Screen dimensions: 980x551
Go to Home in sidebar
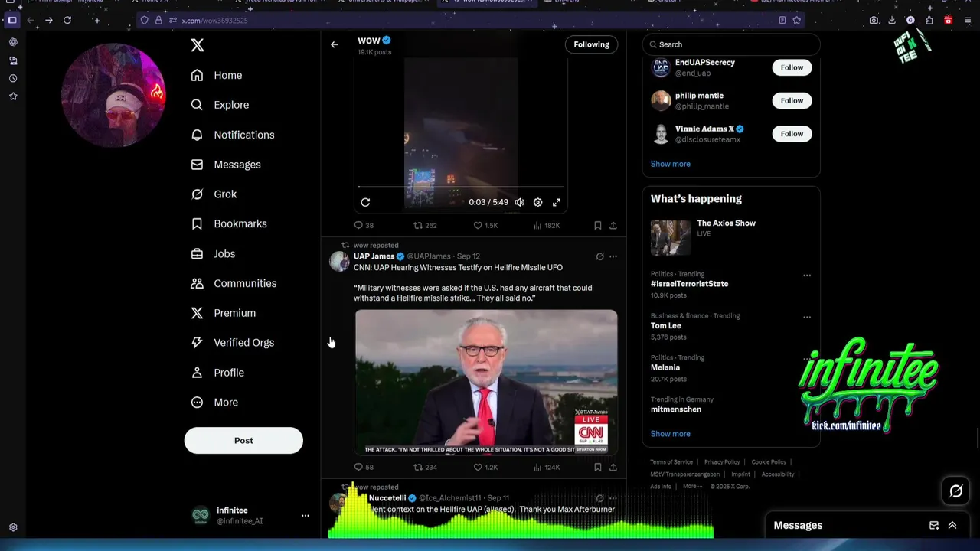coord(217,75)
